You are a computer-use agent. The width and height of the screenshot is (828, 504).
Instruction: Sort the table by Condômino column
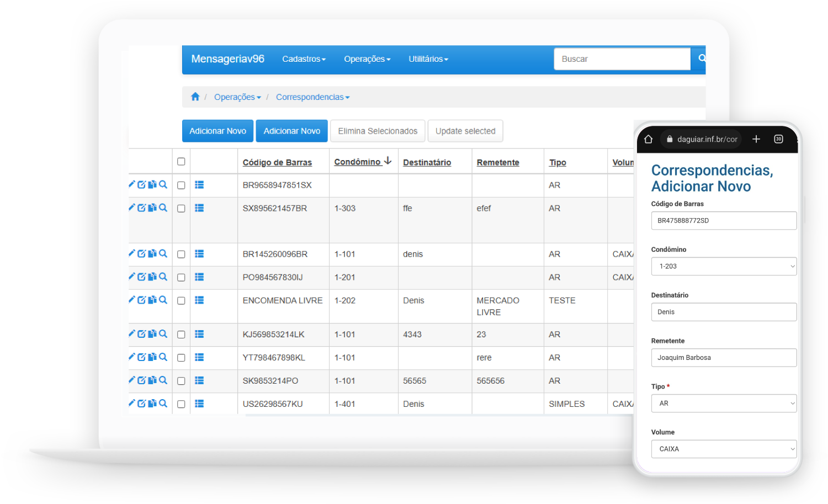363,162
